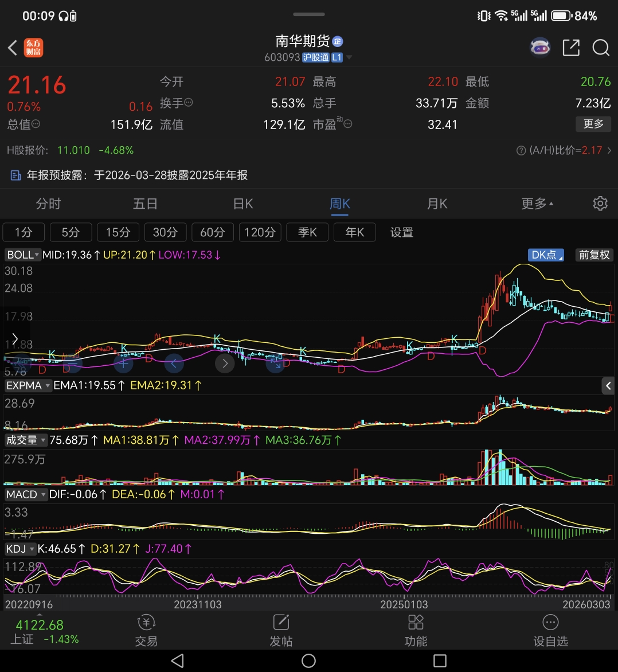Expand the dropdown beside 沪股通 L1
Screen dimensions: 618x672
(349, 57)
